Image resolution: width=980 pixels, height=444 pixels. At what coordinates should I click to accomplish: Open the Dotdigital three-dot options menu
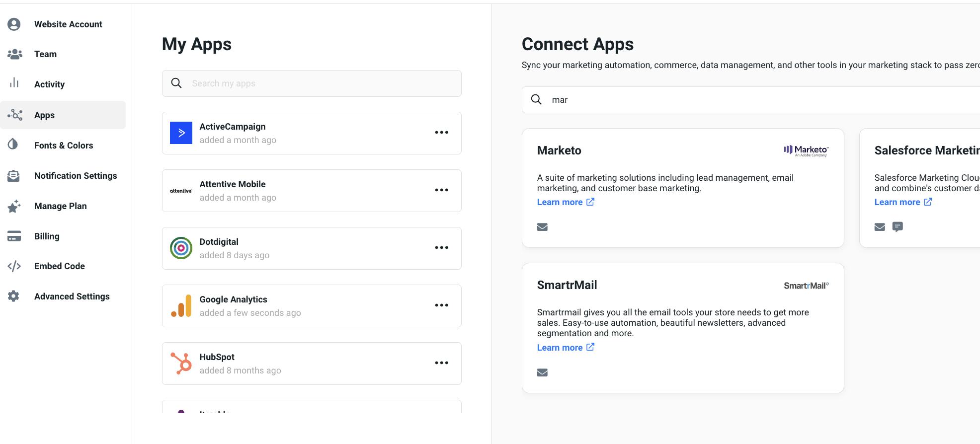point(441,248)
